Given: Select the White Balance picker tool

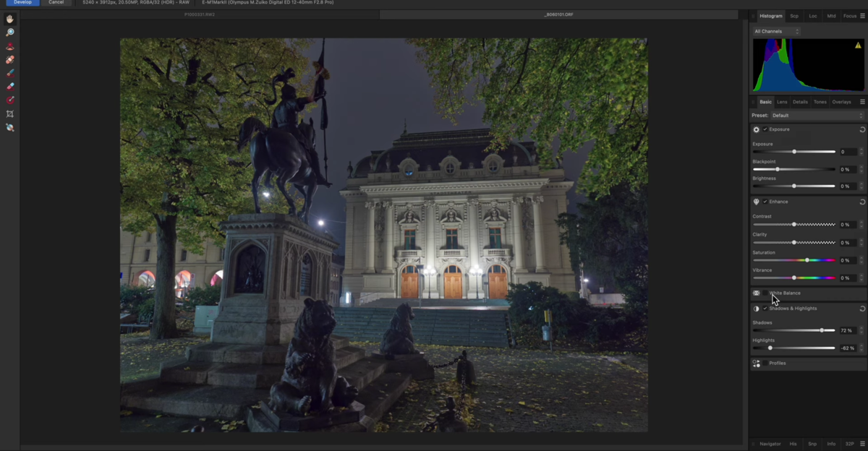Looking at the screenshot, I should click(x=10, y=127).
